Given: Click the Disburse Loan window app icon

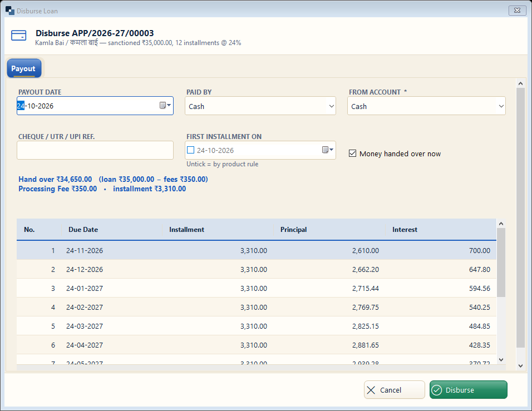Looking at the screenshot, I should tap(10, 11).
